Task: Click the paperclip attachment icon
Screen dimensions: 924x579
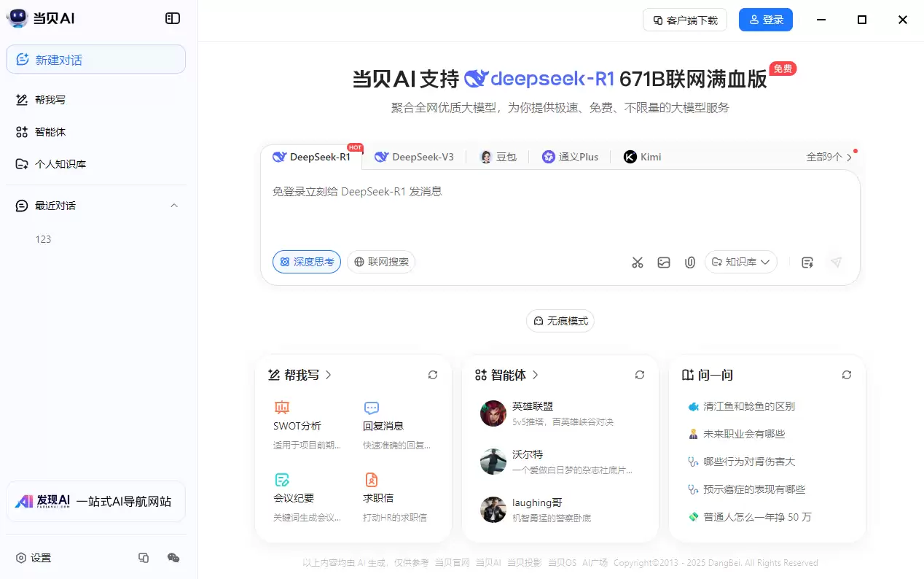Action: click(x=689, y=263)
